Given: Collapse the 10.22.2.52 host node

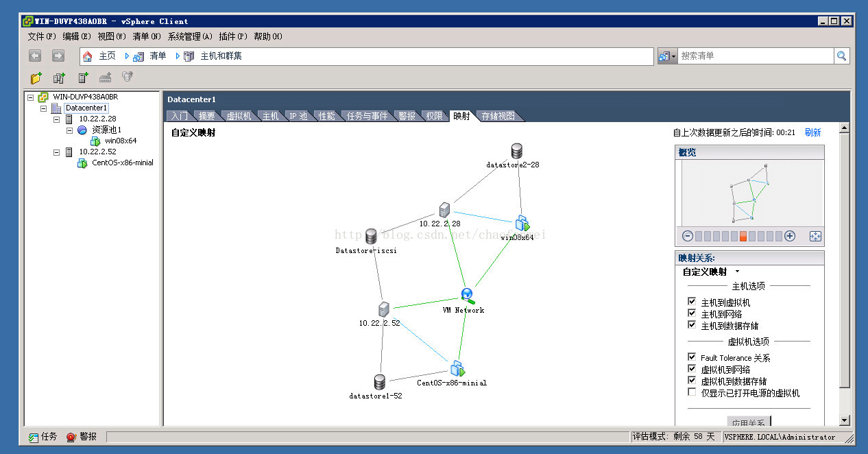Looking at the screenshot, I should (57, 152).
